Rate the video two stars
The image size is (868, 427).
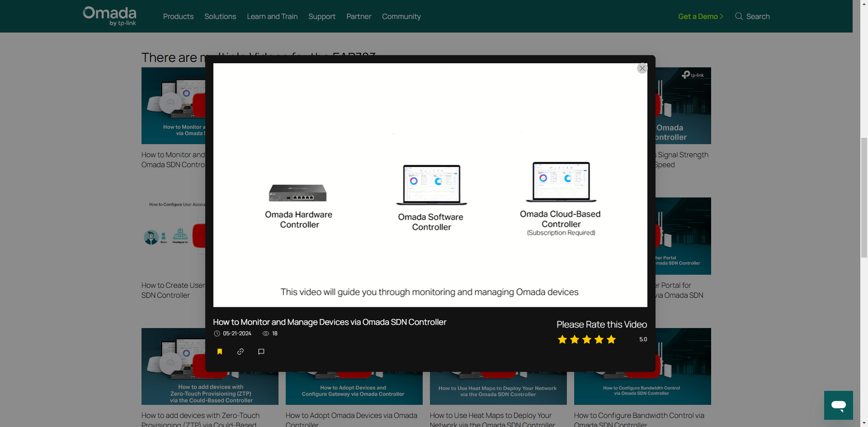point(575,339)
